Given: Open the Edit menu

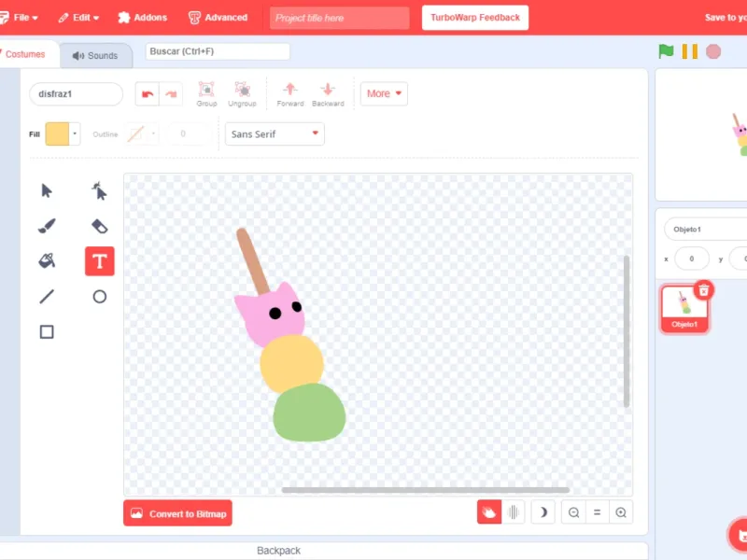Looking at the screenshot, I should pyautogui.click(x=78, y=18).
